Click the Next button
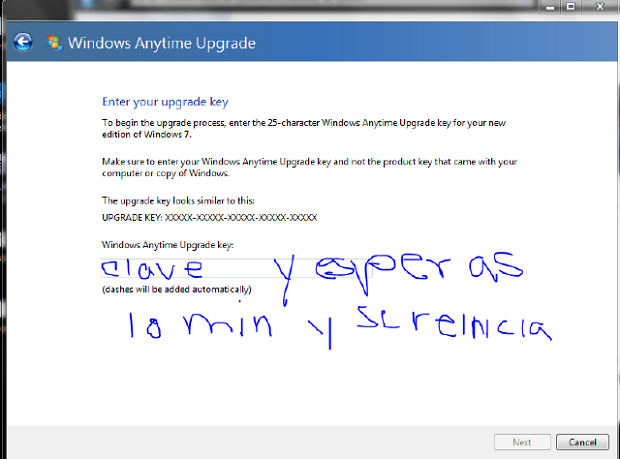This screenshot has width=620, height=459. coord(522,442)
